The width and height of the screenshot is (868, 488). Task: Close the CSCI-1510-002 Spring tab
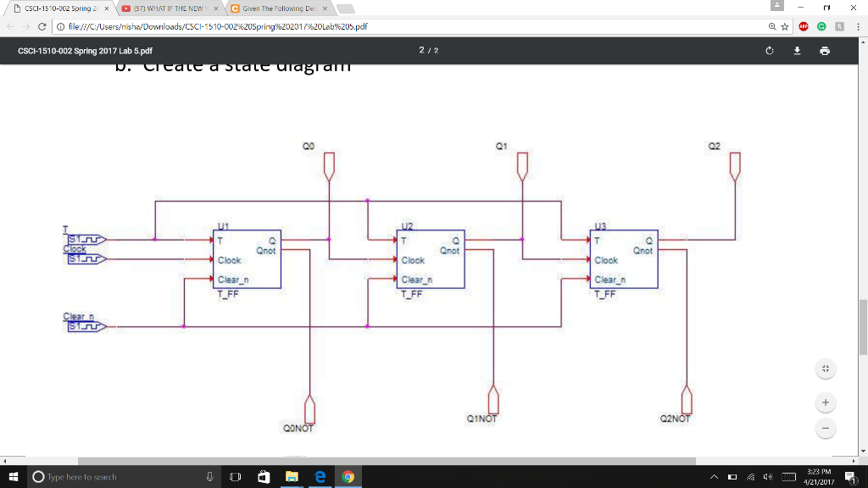coord(106,8)
